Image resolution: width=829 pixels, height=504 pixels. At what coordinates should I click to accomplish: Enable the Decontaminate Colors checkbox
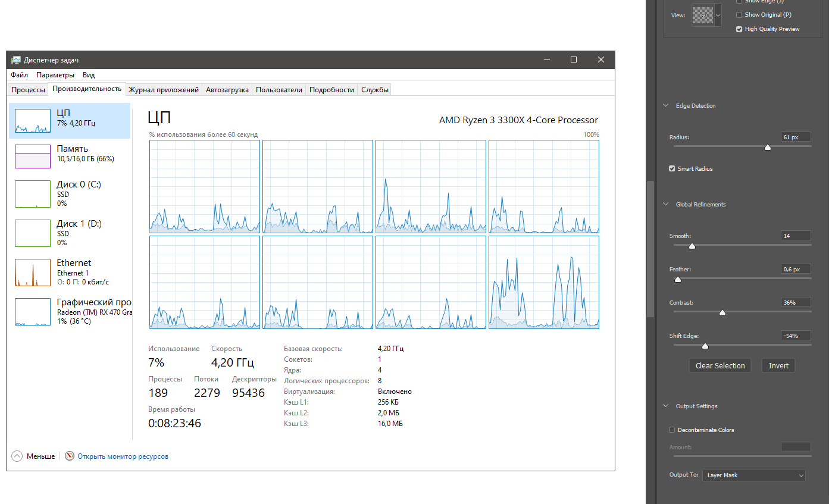(672, 430)
